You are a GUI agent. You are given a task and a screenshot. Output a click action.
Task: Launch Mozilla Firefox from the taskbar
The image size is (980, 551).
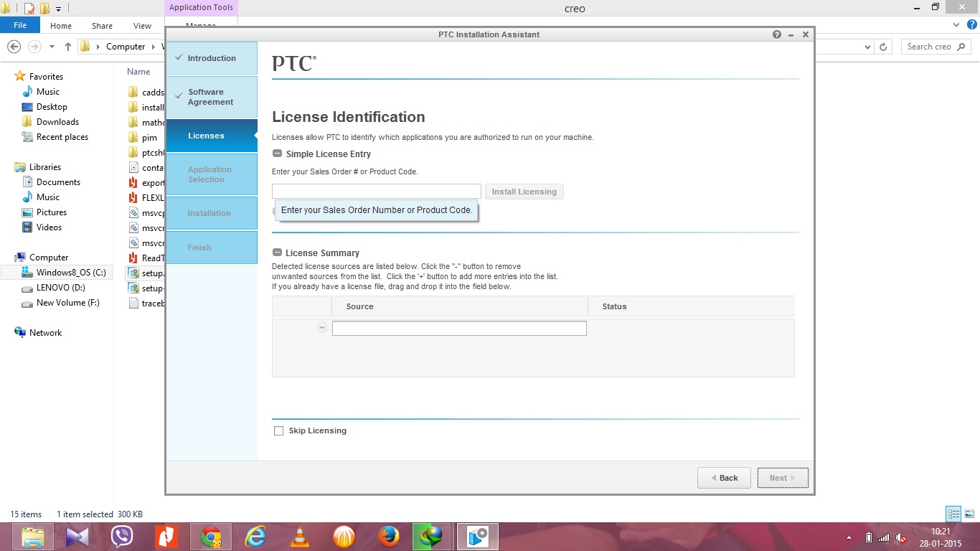coord(389,537)
